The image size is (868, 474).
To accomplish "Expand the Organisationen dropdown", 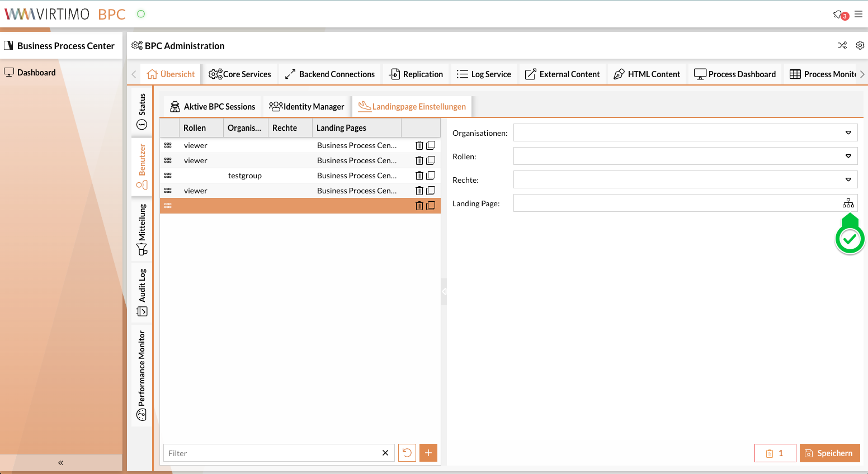I will tap(848, 132).
